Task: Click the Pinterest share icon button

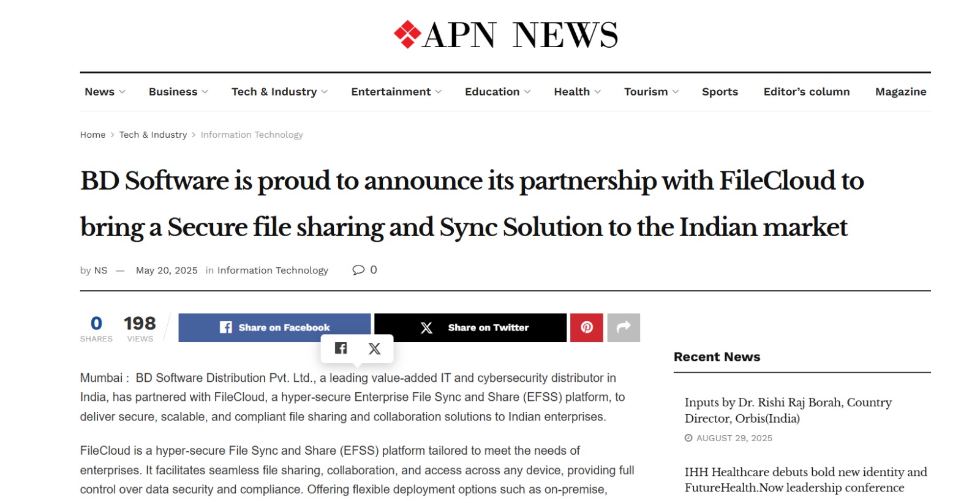Action: pyautogui.click(x=587, y=327)
